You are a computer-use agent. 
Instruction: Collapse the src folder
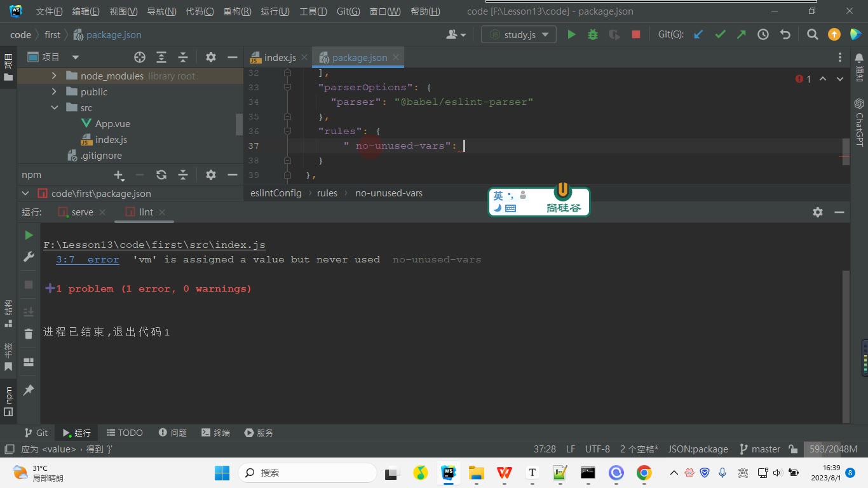pyautogui.click(x=54, y=107)
